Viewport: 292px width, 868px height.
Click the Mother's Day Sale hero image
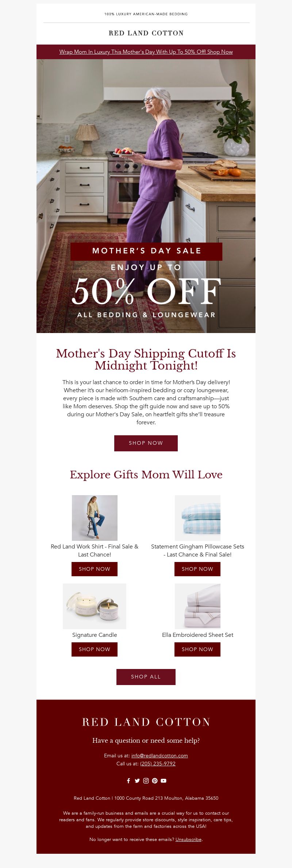pyautogui.click(x=146, y=196)
